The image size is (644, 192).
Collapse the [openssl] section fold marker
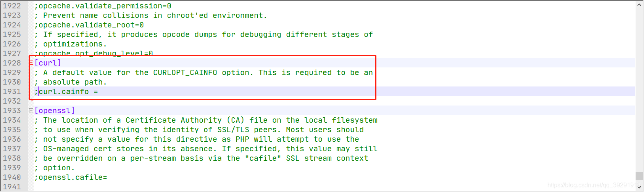pyautogui.click(x=31, y=110)
